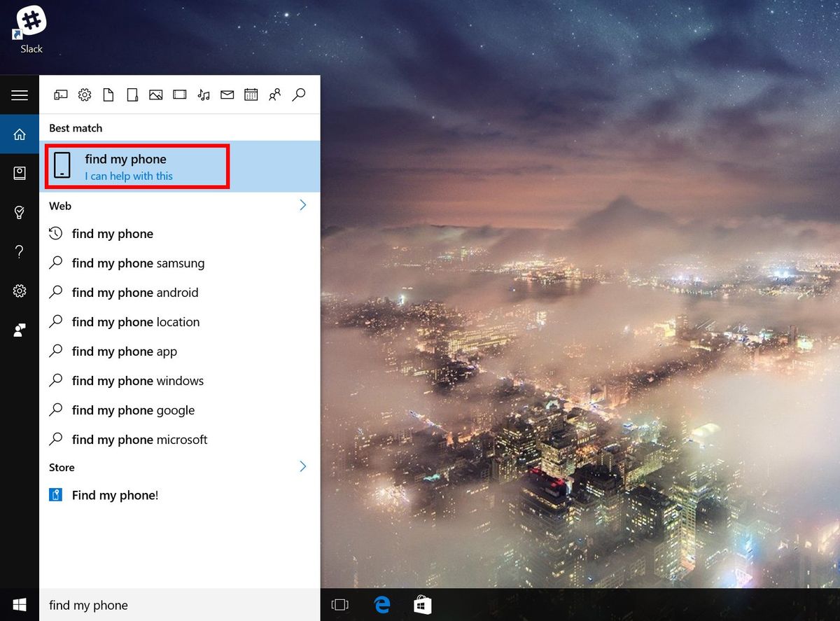Click the People search filter icon
The image size is (840, 621).
point(274,95)
